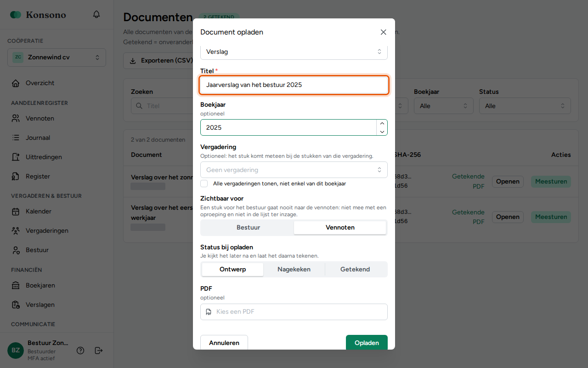
Task: Increase Boekjaar with the up arrow
Action: [382, 123]
